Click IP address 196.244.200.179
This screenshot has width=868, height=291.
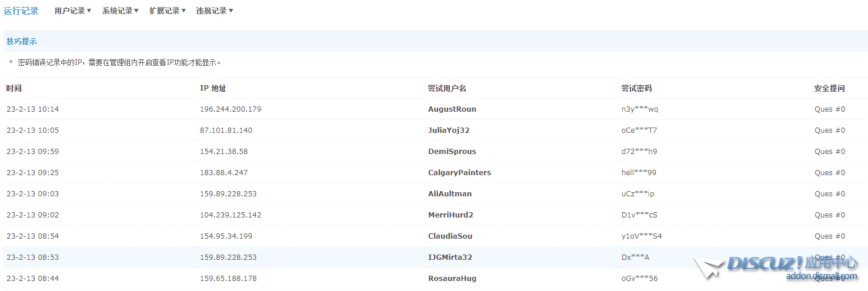pyautogui.click(x=231, y=109)
